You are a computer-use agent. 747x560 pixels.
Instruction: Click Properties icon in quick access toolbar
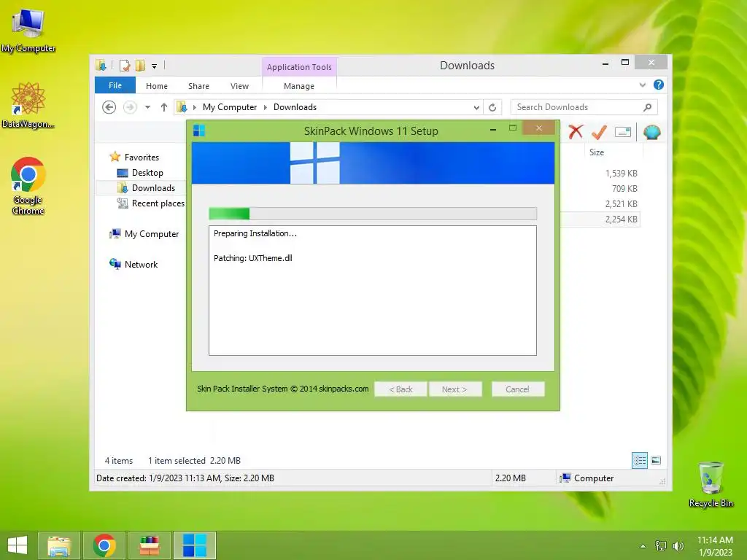pos(125,66)
